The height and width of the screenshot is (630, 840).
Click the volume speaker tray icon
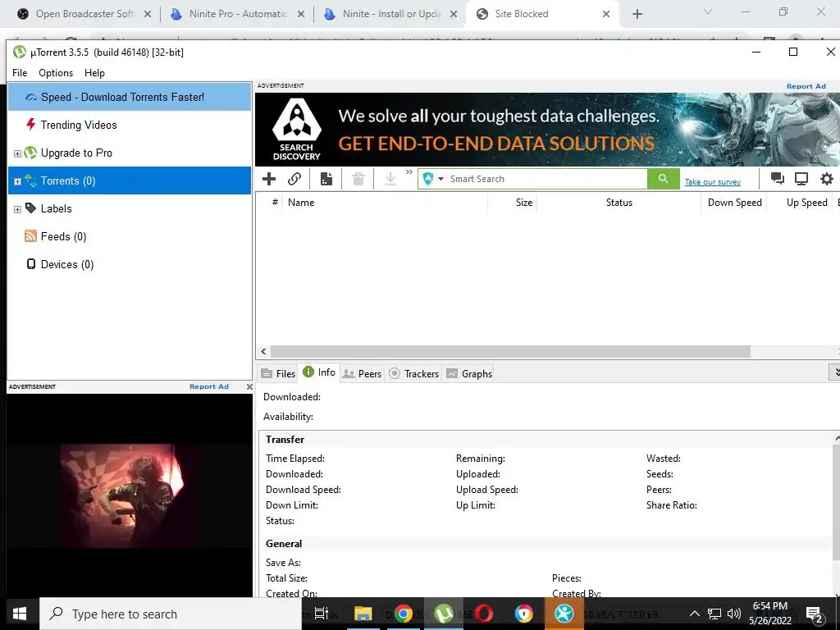tap(733, 614)
